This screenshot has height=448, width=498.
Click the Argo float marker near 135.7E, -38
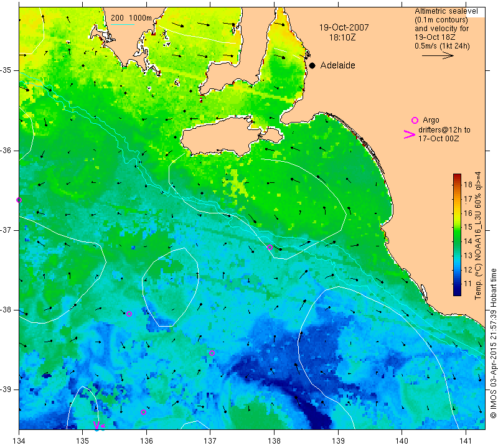[x=129, y=314]
